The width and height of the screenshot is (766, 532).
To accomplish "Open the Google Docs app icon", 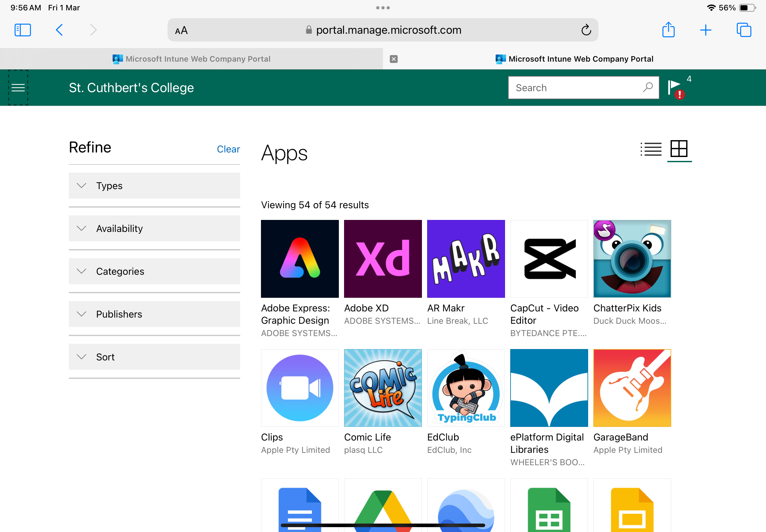I will [300, 505].
